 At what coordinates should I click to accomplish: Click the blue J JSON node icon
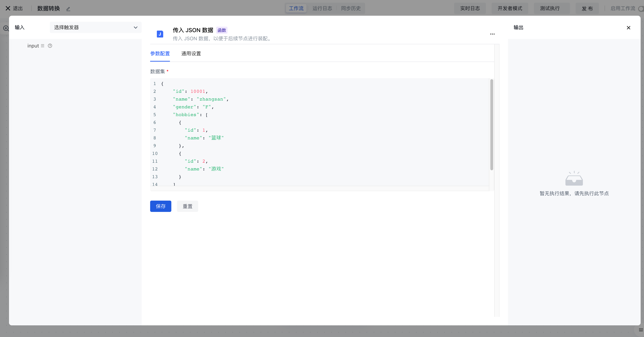pyautogui.click(x=160, y=34)
